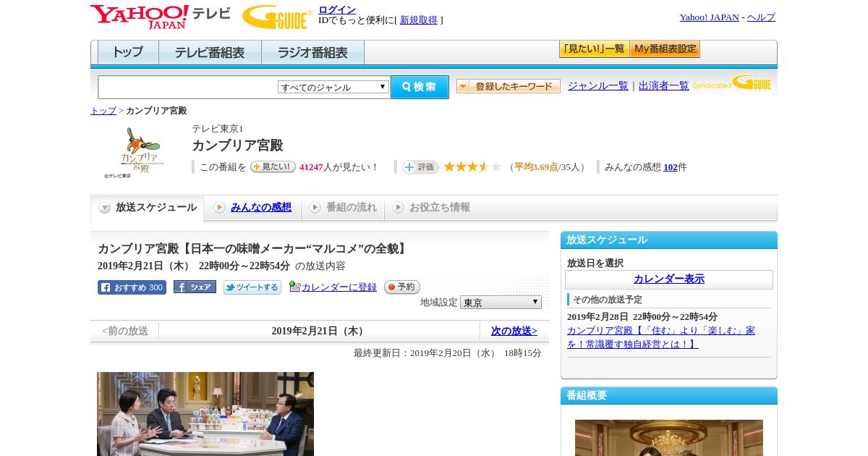This screenshot has height=456, width=868.
Task: Click the calendar add icon
Action: coord(294,287)
